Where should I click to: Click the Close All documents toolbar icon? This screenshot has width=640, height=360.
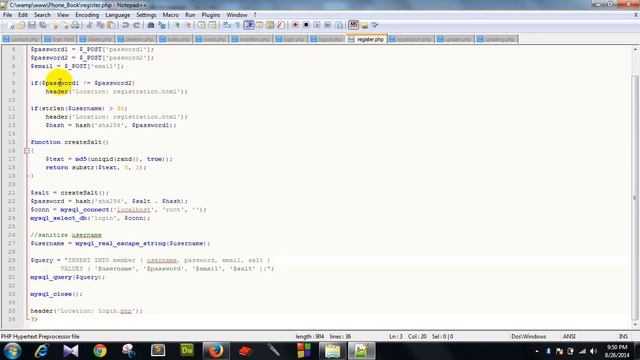[64, 25]
